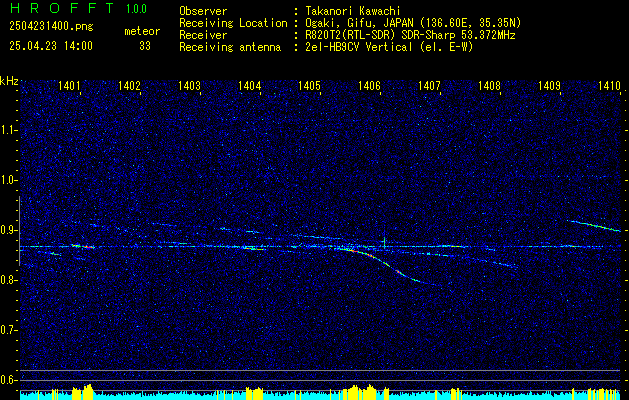
Task: Select the version number 1.0.0
Action: coord(136,9)
